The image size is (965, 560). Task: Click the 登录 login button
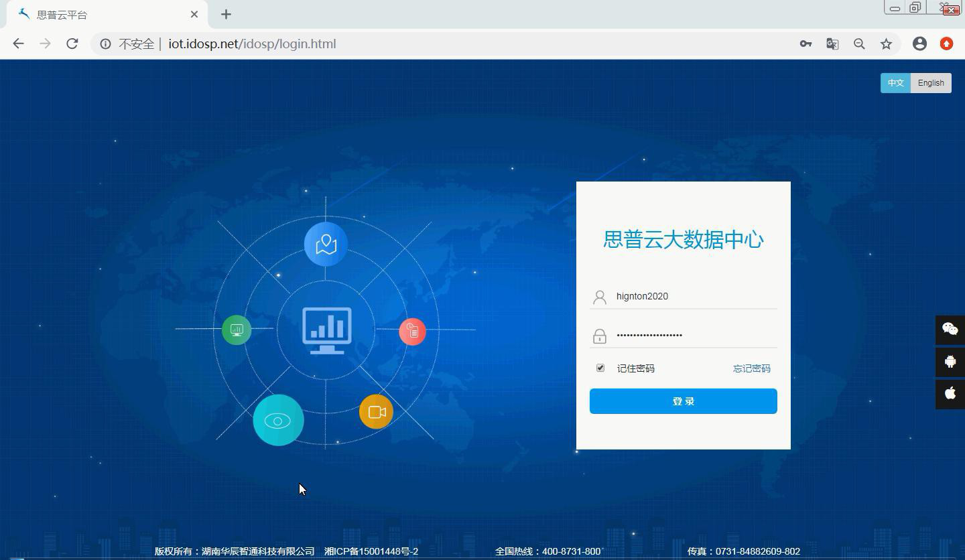tap(683, 401)
